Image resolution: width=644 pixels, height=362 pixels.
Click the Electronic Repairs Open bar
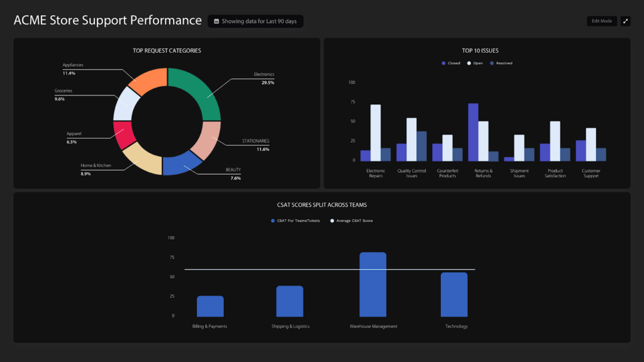(x=375, y=133)
